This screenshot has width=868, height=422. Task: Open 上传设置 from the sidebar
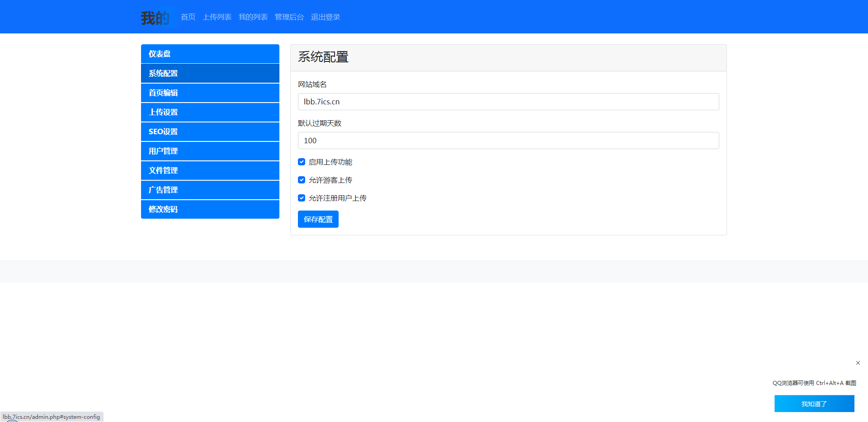210,112
